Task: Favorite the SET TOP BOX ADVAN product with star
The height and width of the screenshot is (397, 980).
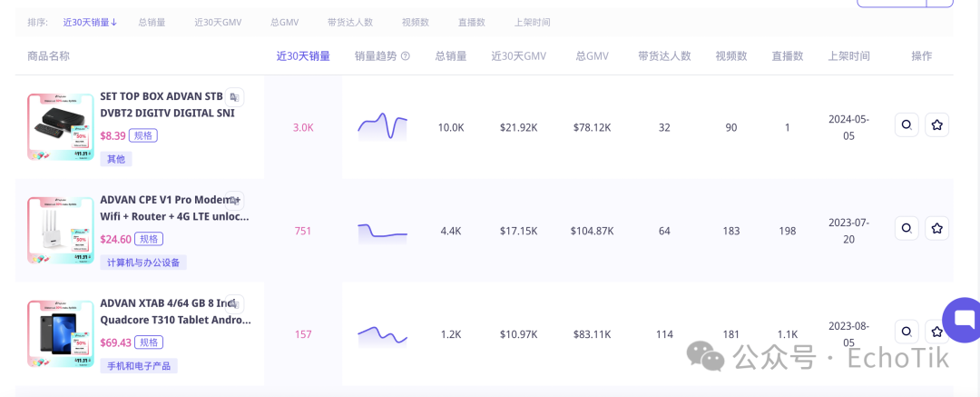Action: click(936, 125)
